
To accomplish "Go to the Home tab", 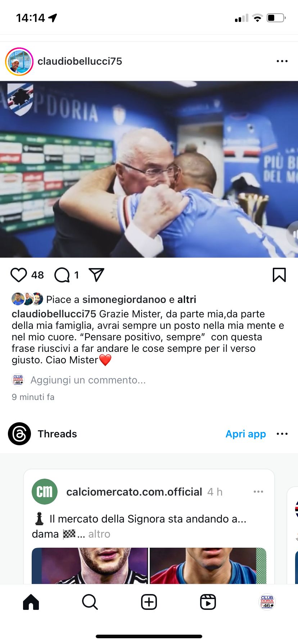I will pyautogui.click(x=31, y=602).
